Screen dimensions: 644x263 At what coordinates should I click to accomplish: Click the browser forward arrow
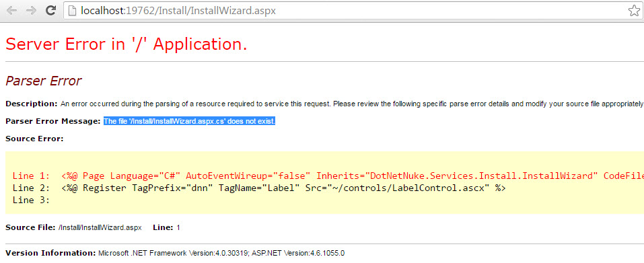pos(31,11)
